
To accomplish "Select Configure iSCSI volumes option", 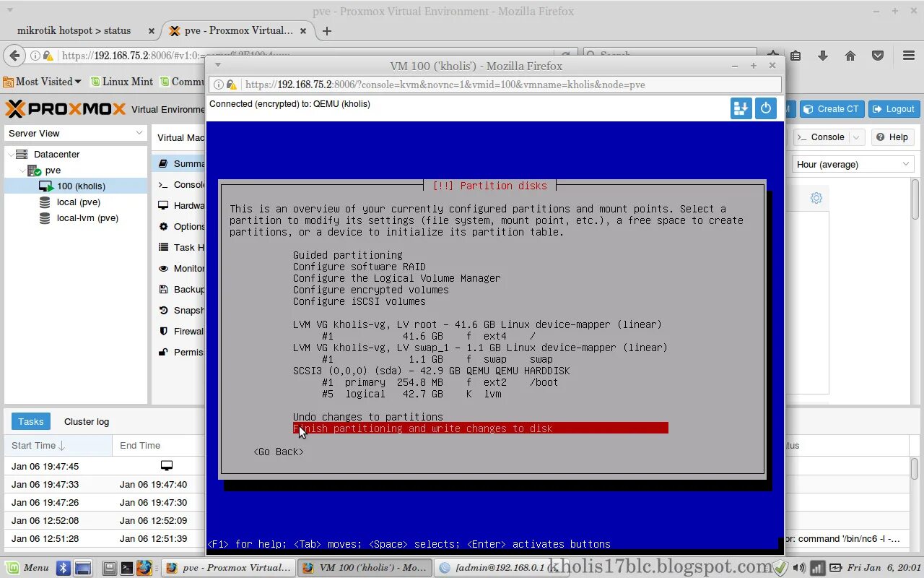I will (x=359, y=301).
